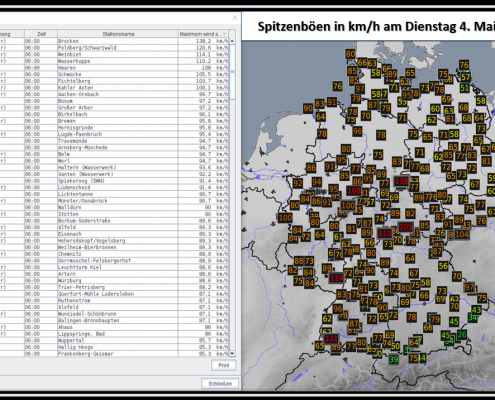Click the green 26 map marker
Screen dimensions: 495x400
pyautogui.click(x=462, y=334)
